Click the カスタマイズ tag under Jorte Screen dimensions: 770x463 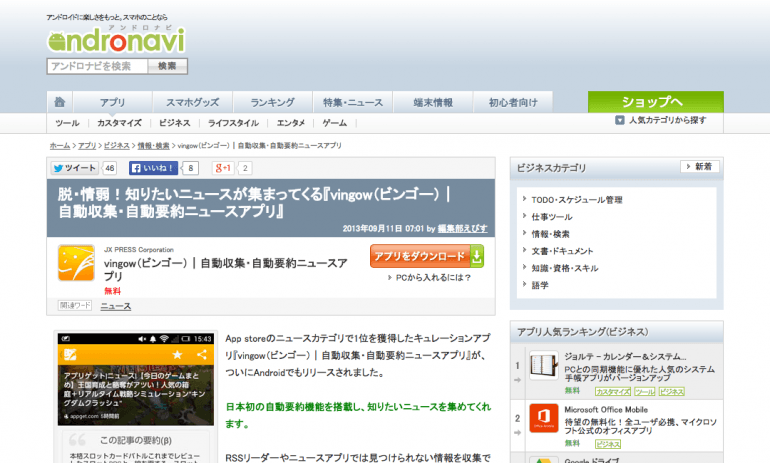point(613,391)
